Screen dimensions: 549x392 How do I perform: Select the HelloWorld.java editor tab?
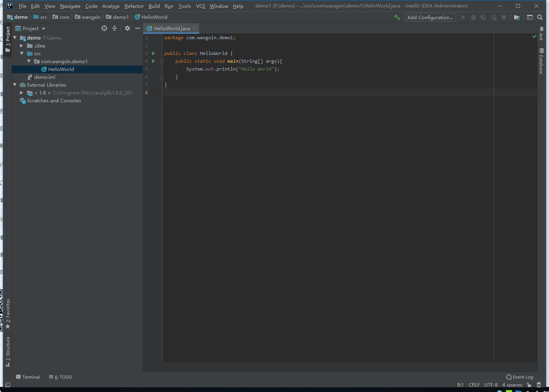pos(171,28)
